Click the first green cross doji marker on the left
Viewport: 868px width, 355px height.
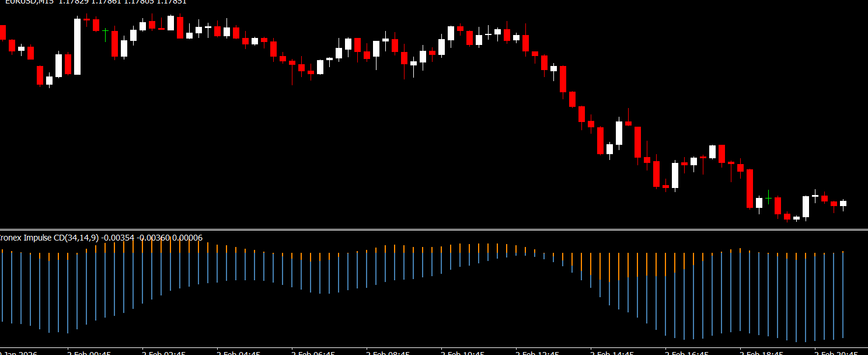pyautogui.click(x=105, y=30)
